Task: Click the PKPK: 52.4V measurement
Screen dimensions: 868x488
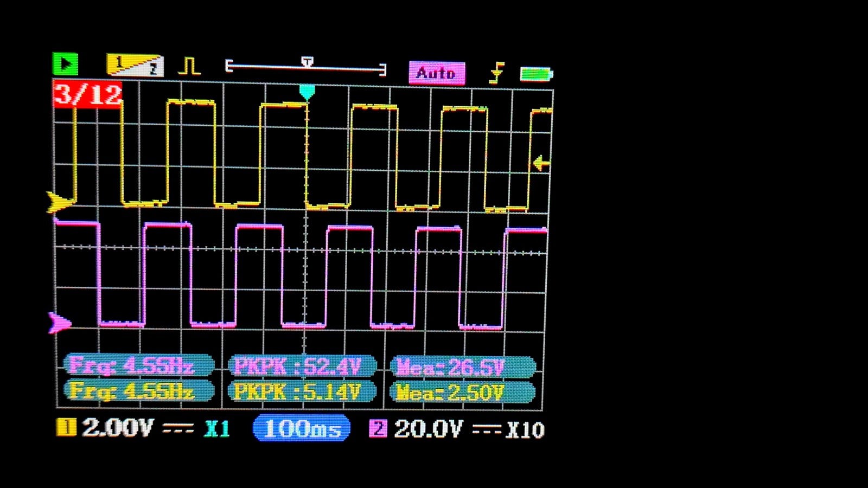Action: [302, 367]
